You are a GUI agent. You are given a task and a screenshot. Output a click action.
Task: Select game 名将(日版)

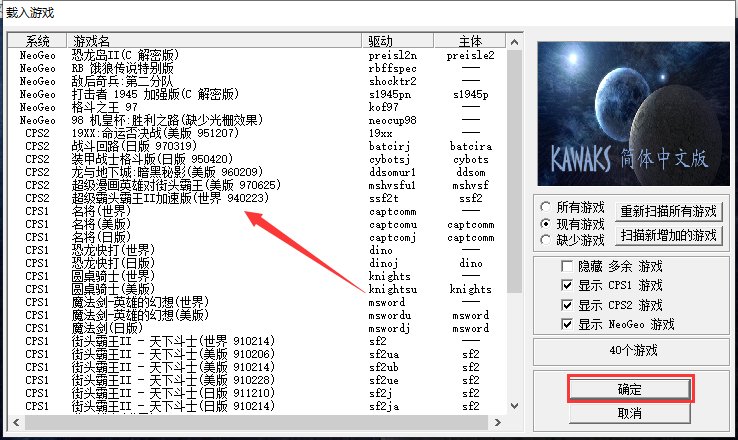101,237
